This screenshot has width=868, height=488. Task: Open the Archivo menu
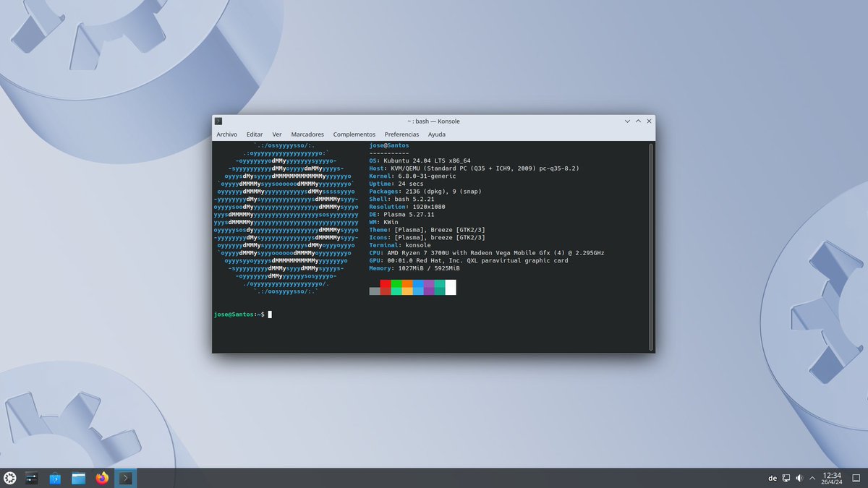point(226,134)
